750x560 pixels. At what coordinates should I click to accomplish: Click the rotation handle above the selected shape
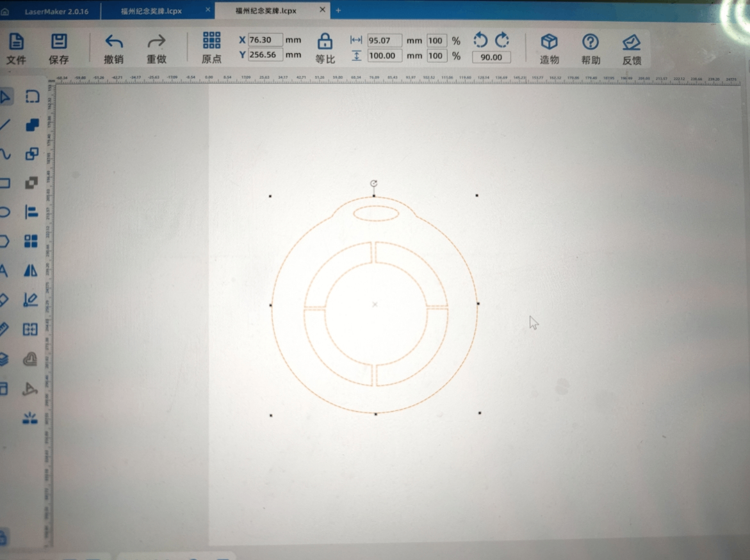coord(374,184)
